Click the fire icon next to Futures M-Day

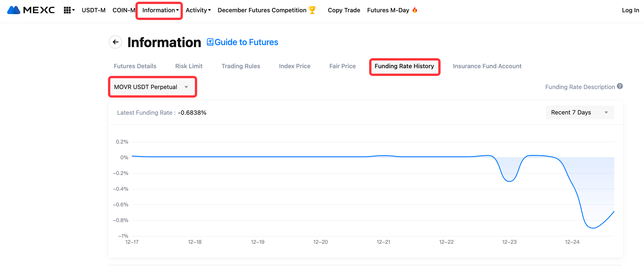pyautogui.click(x=415, y=10)
